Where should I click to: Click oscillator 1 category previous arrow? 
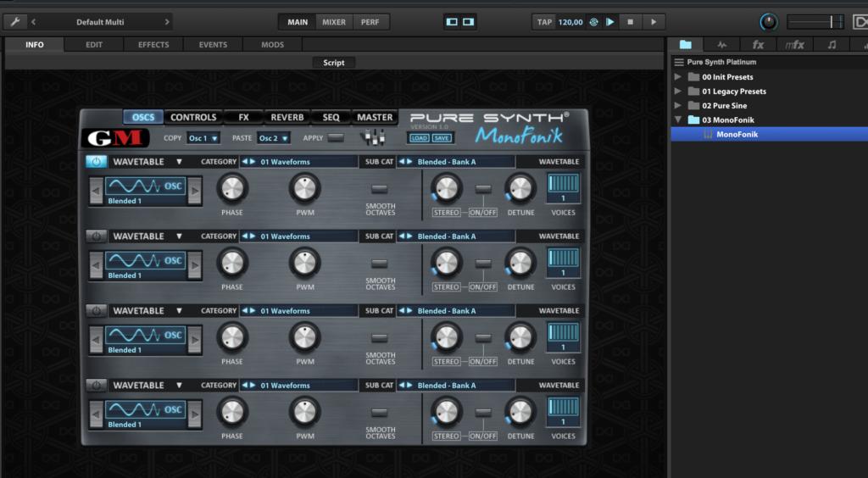pyautogui.click(x=245, y=162)
